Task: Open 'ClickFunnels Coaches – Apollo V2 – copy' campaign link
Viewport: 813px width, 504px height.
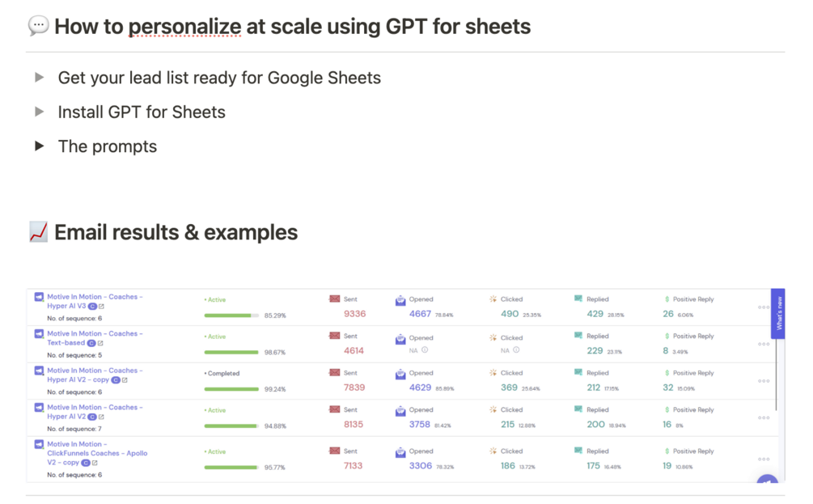Action: (x=95, y=453)
